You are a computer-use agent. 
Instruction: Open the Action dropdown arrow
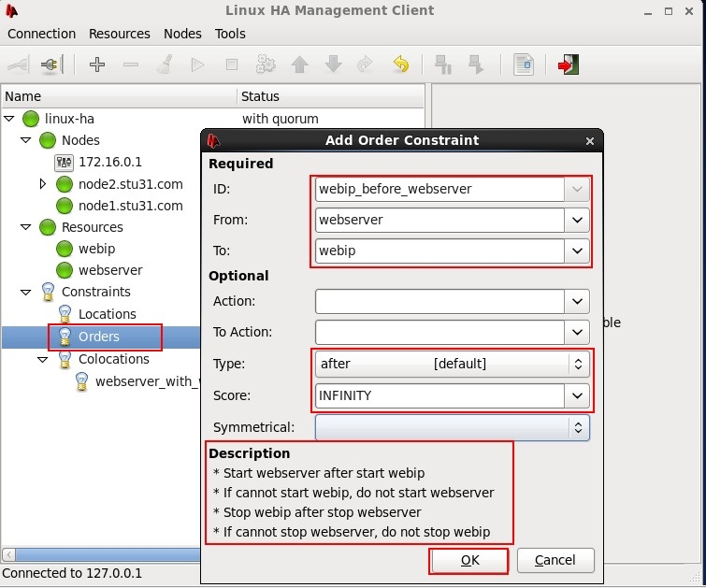(577, 301)
